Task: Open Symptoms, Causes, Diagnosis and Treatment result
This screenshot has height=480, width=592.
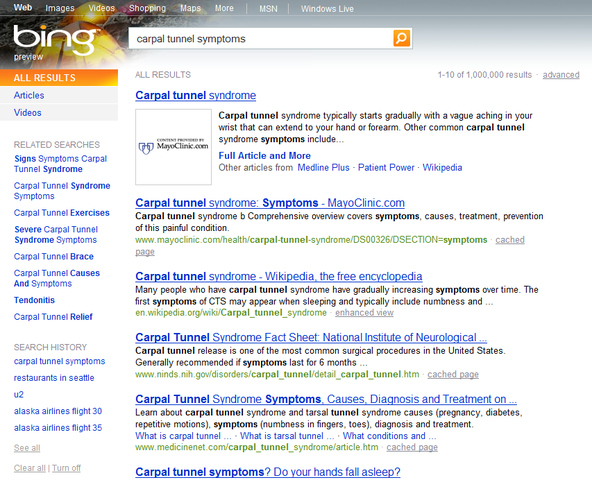Action: point(326,399)
